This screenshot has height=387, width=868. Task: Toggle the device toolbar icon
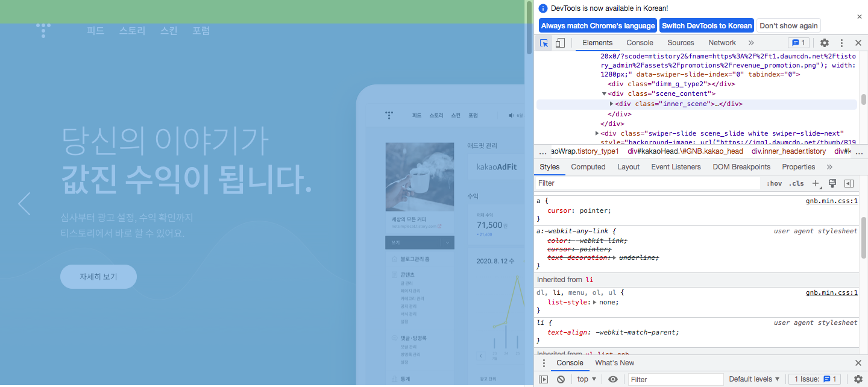[560, 43]
